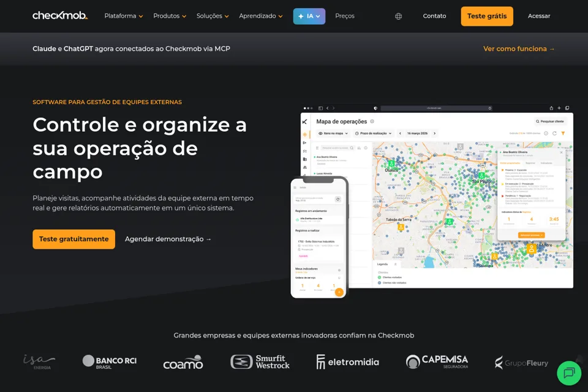
Task: Click the mockup browser forward arrow
Action: [x=333, y=108]
